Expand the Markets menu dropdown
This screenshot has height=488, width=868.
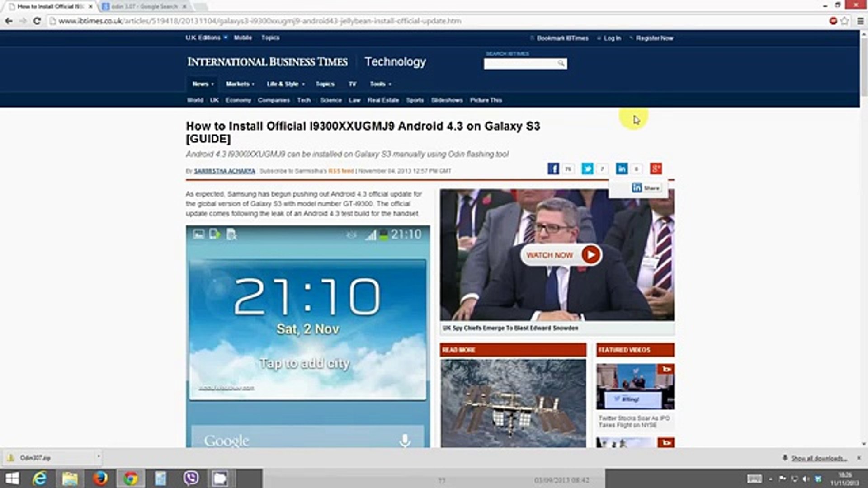(x=240, y=84)
